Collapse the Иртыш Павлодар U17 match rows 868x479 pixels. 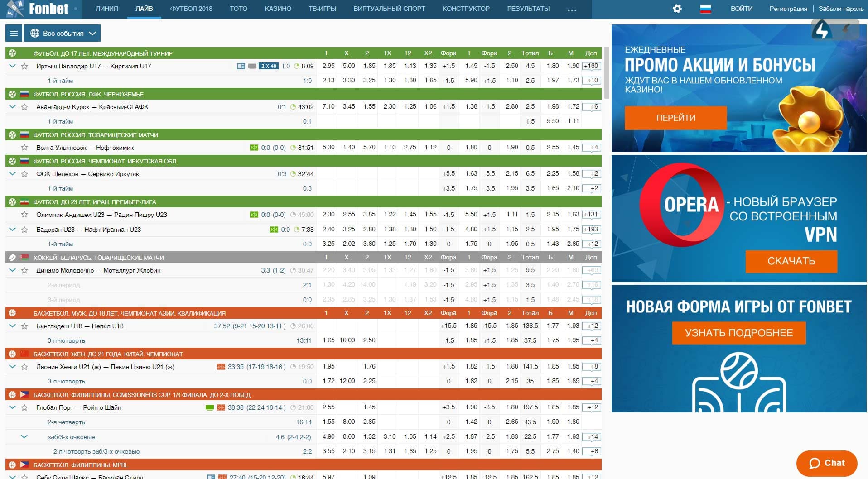coord(12,66)
